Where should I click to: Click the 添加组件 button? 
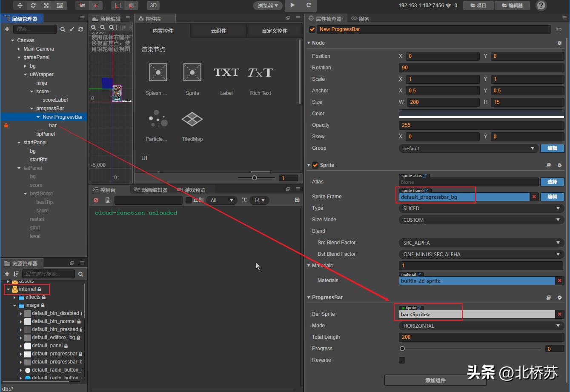(435, 380)
